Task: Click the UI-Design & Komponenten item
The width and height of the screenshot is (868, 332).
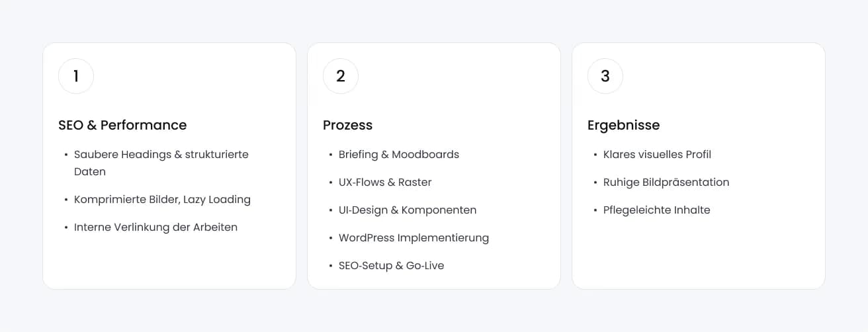Action: (x=407, y=210)
